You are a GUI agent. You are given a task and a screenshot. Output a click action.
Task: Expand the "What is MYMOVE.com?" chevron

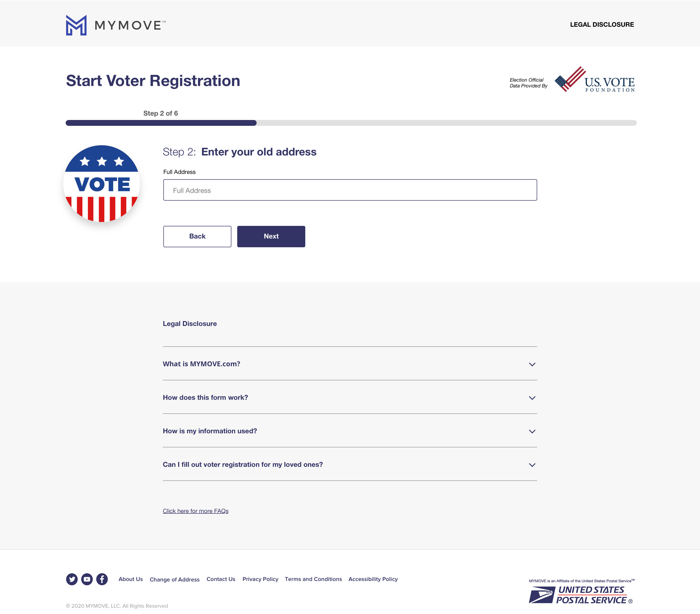[x=532, y=365]
